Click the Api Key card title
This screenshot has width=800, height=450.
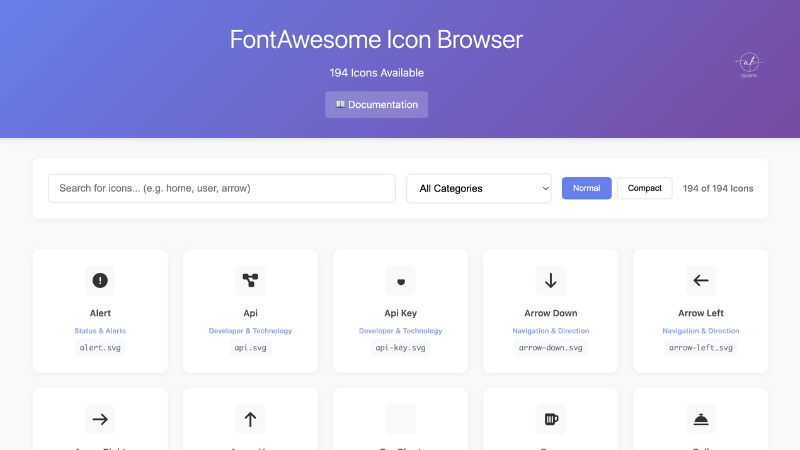401,313
